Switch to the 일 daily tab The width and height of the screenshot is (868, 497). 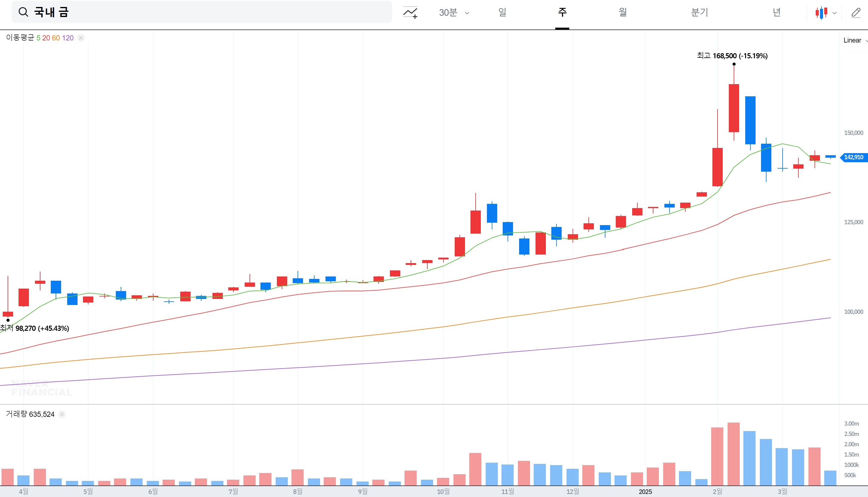point(502,13)
